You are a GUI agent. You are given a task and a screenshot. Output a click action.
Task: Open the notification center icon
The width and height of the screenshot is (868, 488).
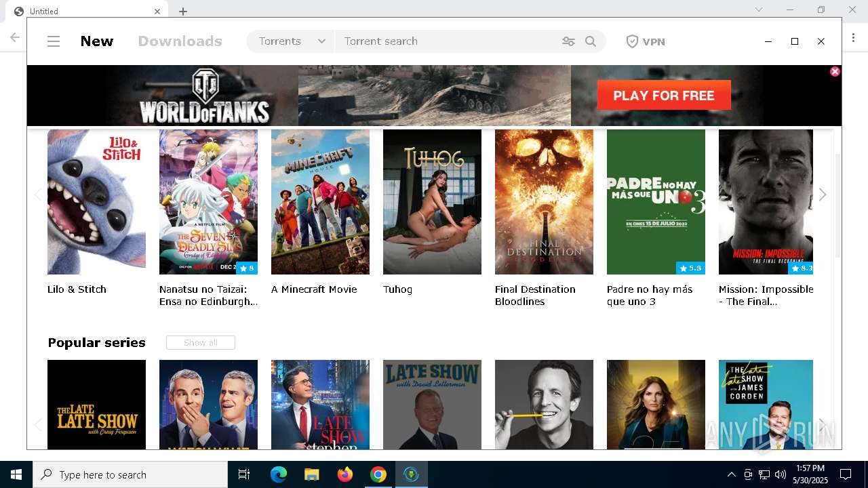point(846,474)
